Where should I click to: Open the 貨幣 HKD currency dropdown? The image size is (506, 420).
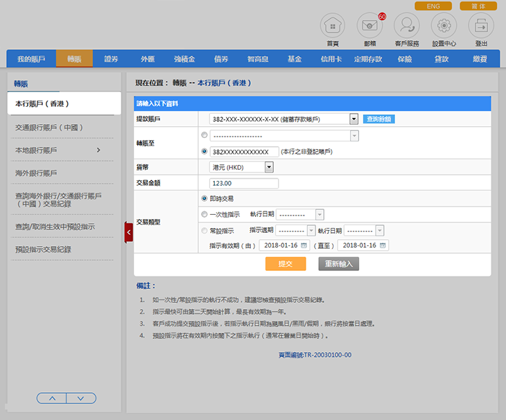pos(269,167)
